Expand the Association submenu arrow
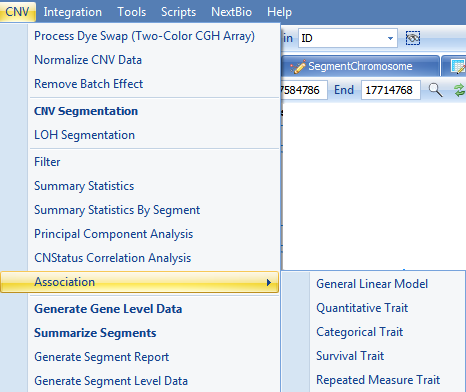 point(269,283)
